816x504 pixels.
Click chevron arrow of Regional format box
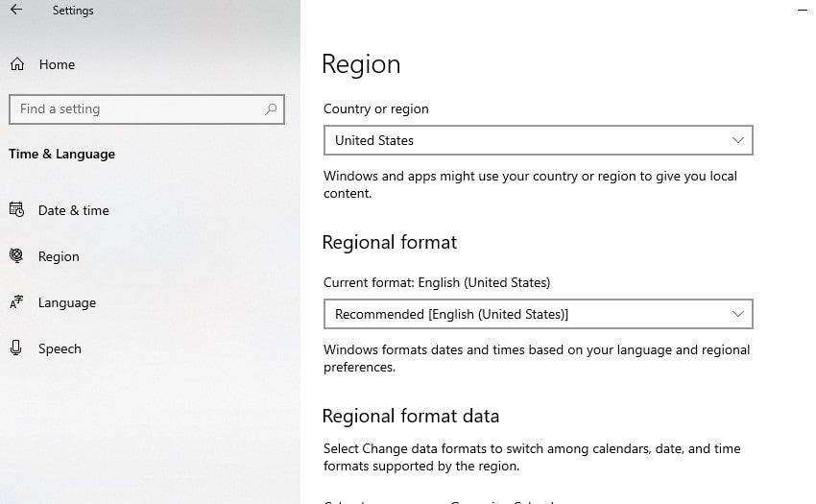737,314
